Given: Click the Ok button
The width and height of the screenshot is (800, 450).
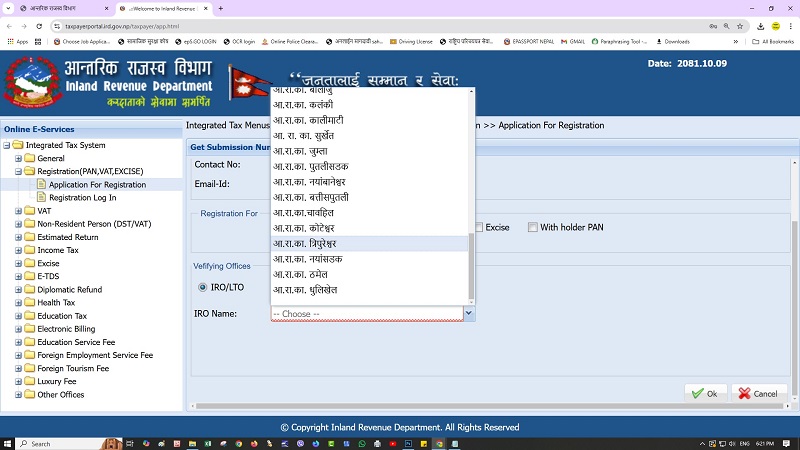Looking at the screenshot, I should pyautogui.click(x=705, y=393).
